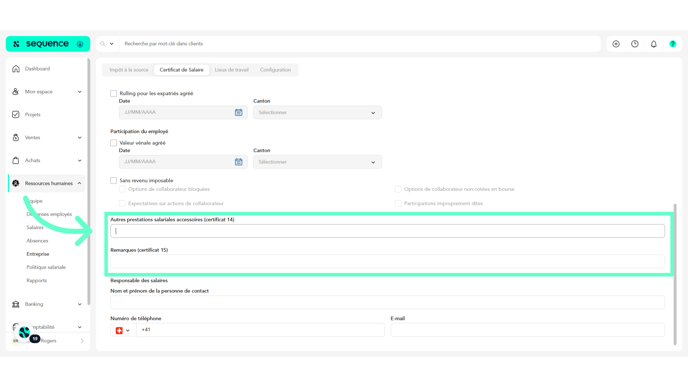Click the Nom et prénom contact field
688x387 pixels.
(387, 302)
